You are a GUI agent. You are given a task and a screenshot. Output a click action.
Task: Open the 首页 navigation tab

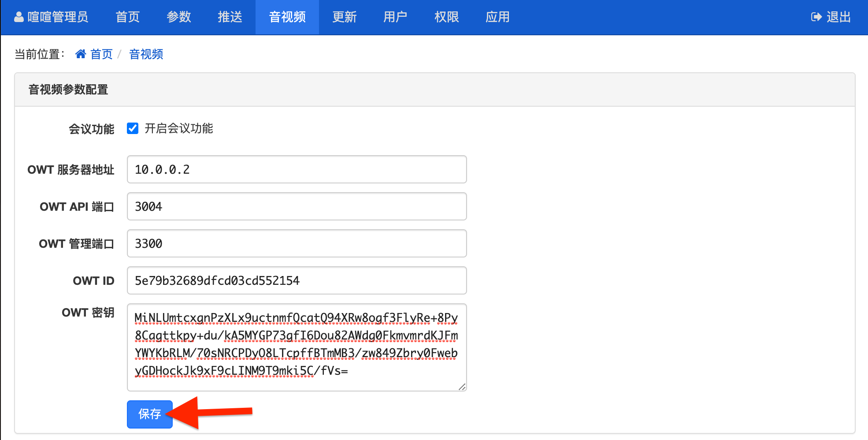click(127, 17)
